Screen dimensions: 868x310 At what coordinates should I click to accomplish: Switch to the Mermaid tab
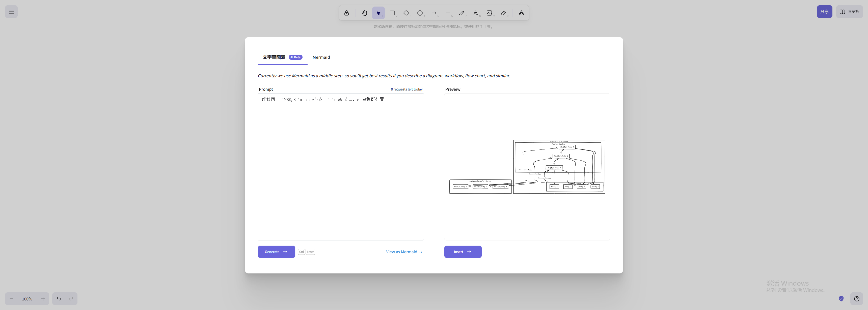321,57
